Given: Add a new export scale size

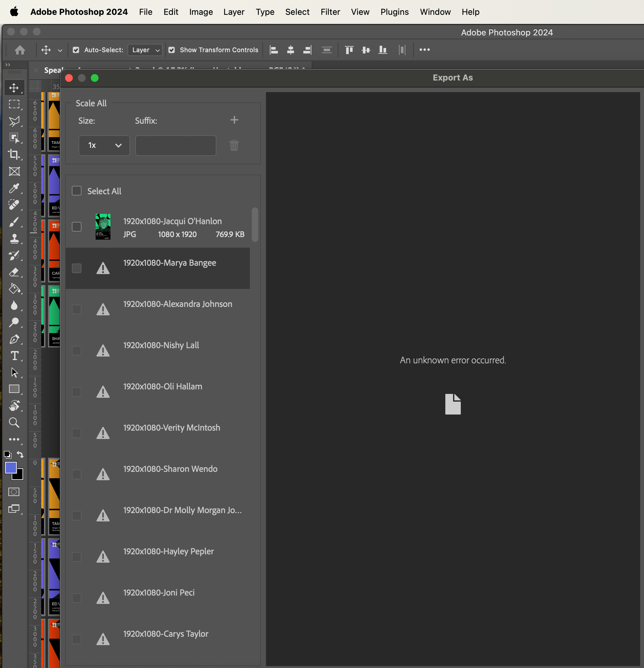Looking at the screenshot, I should point(234,120).
